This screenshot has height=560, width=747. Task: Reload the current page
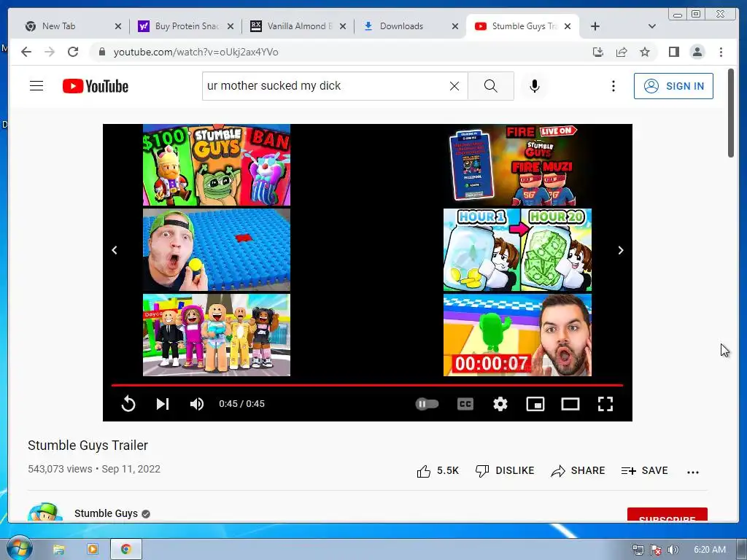(x=73, y=52)
